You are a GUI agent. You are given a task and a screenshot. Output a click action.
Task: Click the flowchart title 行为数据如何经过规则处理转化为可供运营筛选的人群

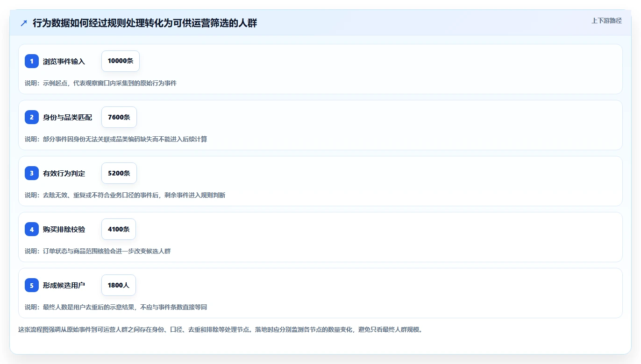tap(145, 23)
